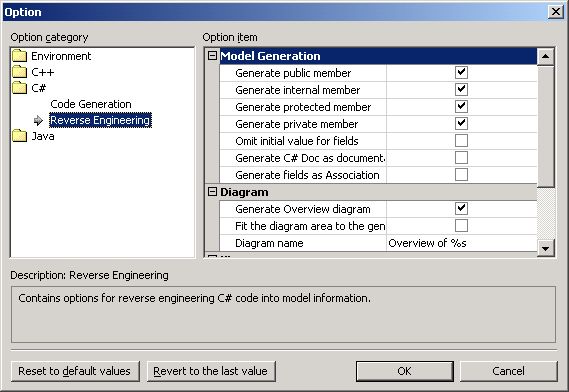Click the scroll down arrow of option list
The width and height of the screenshot is (569, 392).
tap(545, 249)
